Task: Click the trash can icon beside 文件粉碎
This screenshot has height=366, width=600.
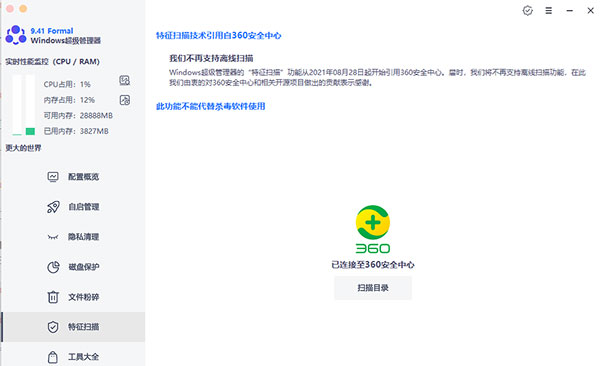Action: tap(53, 297)
